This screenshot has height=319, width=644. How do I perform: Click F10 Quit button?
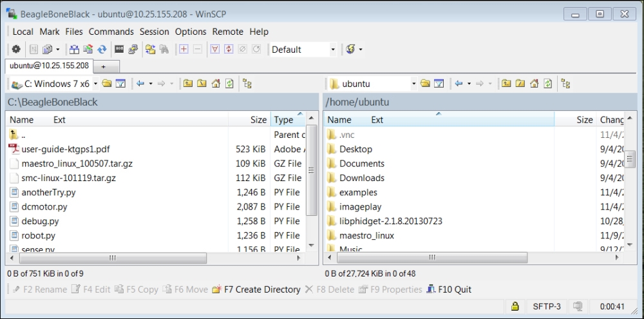[449, 289]
